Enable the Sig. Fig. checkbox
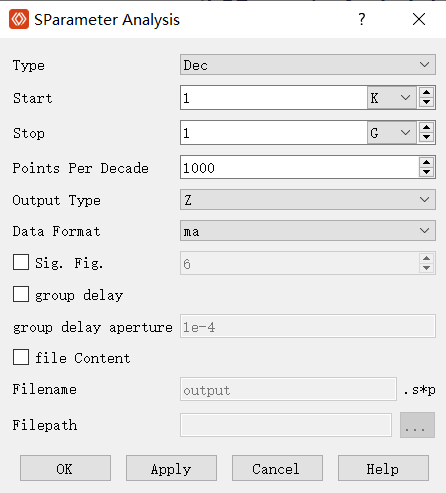 tap(21, 262)
